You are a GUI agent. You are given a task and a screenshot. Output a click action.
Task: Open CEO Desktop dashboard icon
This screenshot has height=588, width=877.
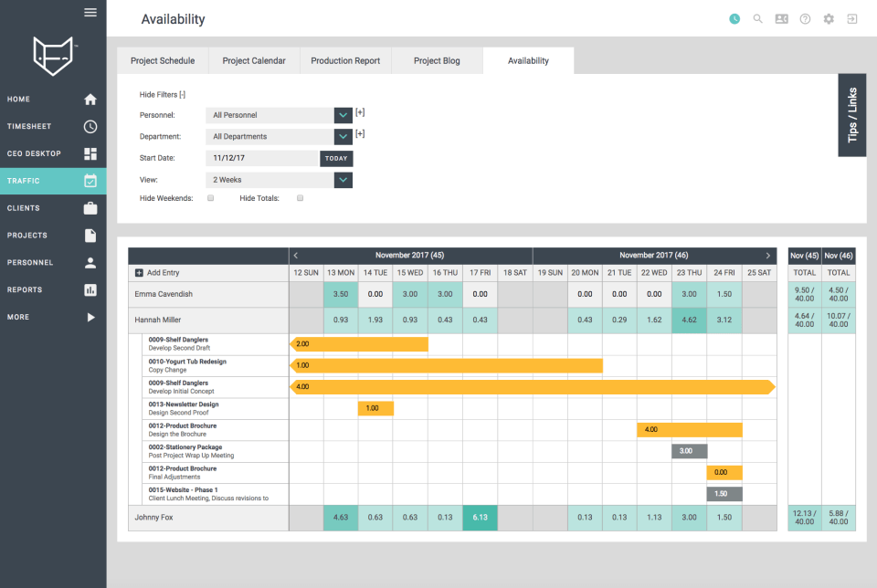coord(90,153)
